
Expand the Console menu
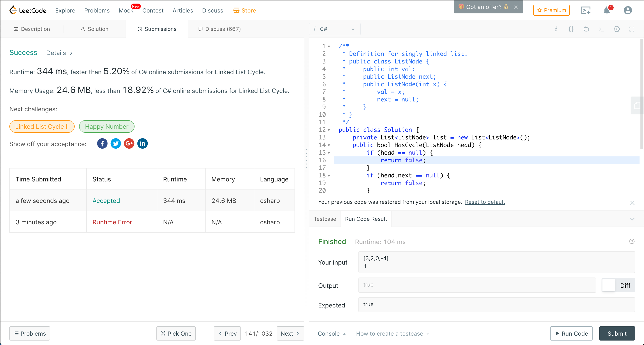(332, 334)
